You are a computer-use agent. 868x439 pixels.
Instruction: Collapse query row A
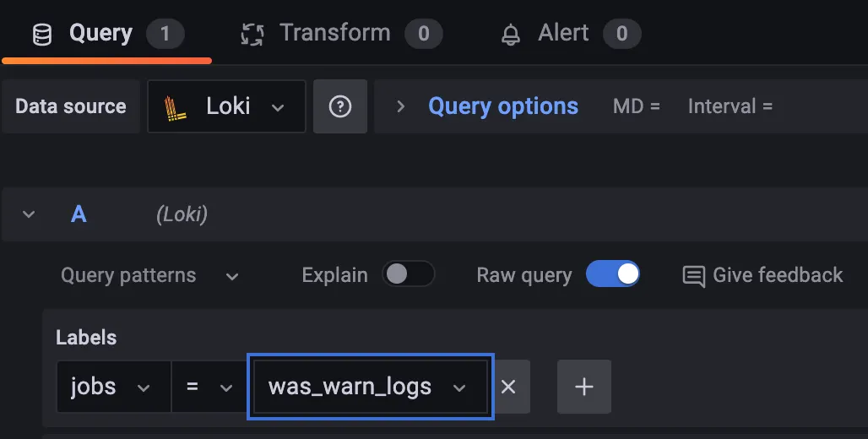coord(29,214)
